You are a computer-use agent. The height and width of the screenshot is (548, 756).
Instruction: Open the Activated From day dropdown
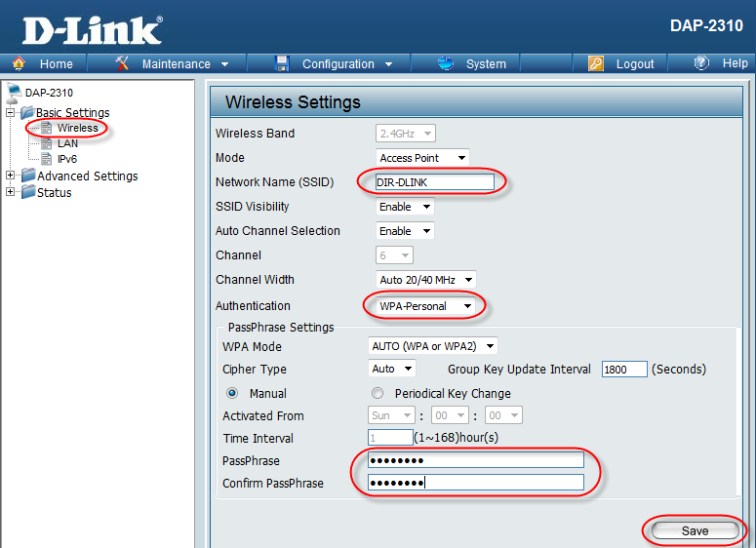click(x=391, y=415)
